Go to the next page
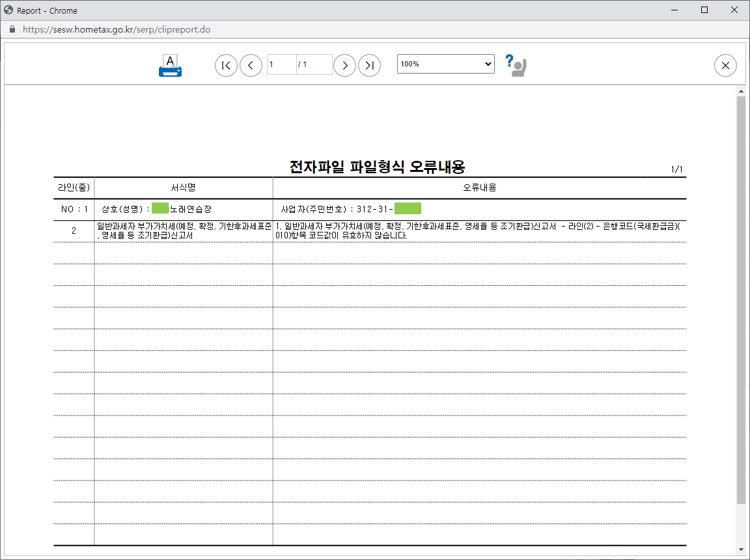The image size is (750, 560). pyautogui.click(x=344, y=66)
